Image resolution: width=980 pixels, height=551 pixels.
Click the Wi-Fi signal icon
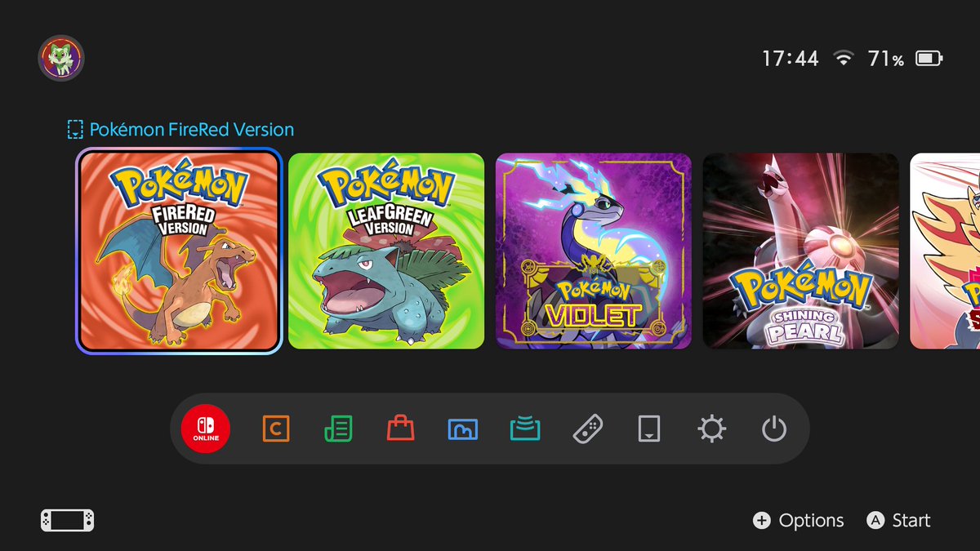tap(843, 58)
